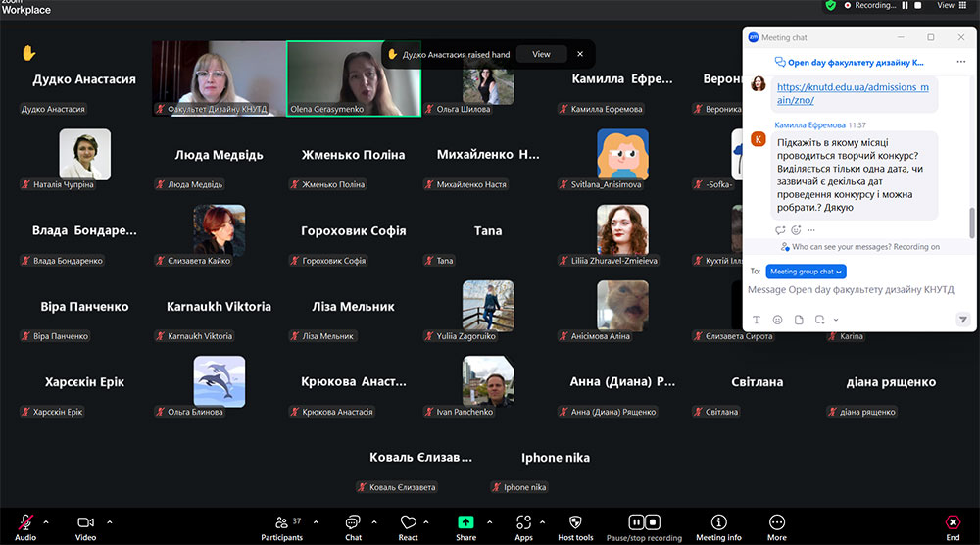Open the View layout menu

click(949, 6)
